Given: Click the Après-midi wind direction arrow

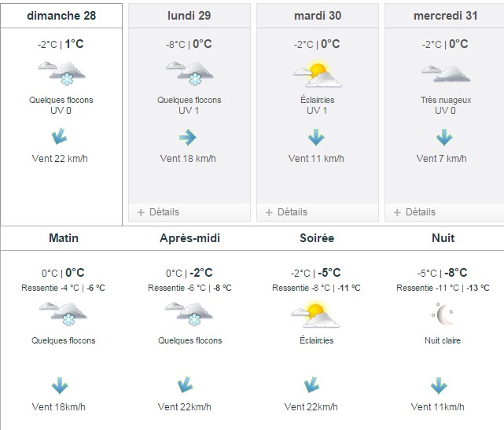Looking at the screenshot, I should (x=185, y=384).
